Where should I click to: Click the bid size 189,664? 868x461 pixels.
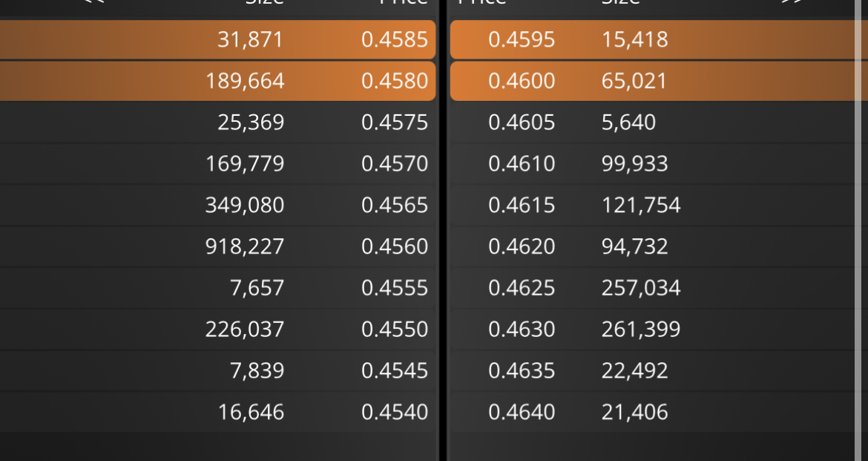tap(245, 81)
